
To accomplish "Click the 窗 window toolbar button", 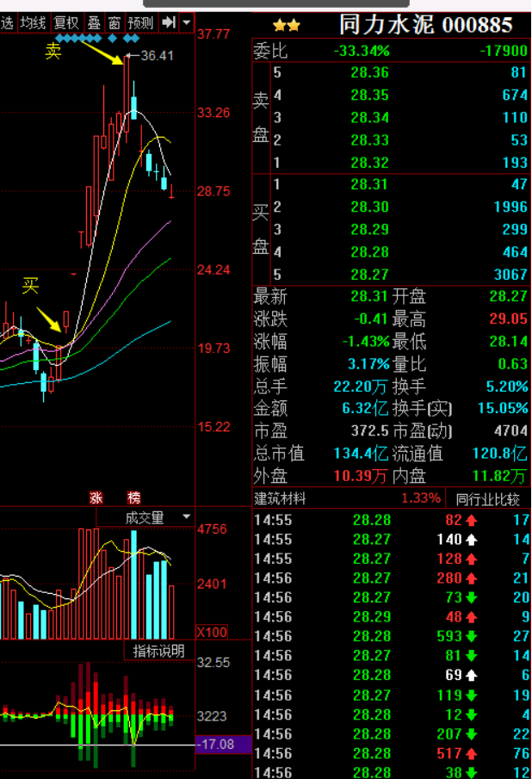I will click(x=114, y=23).
